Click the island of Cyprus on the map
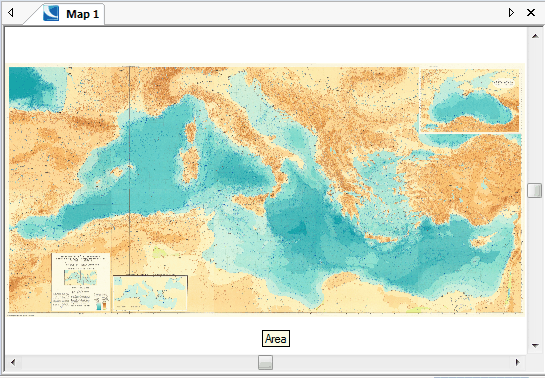The height and width of the screenshot is (378, 545). tap(482, 240)
